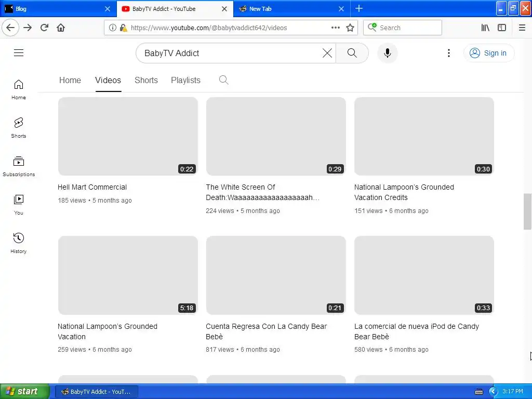Open the channel Playlists tab
The height and width of the screenshot is (399, 532).
point(185,80)
